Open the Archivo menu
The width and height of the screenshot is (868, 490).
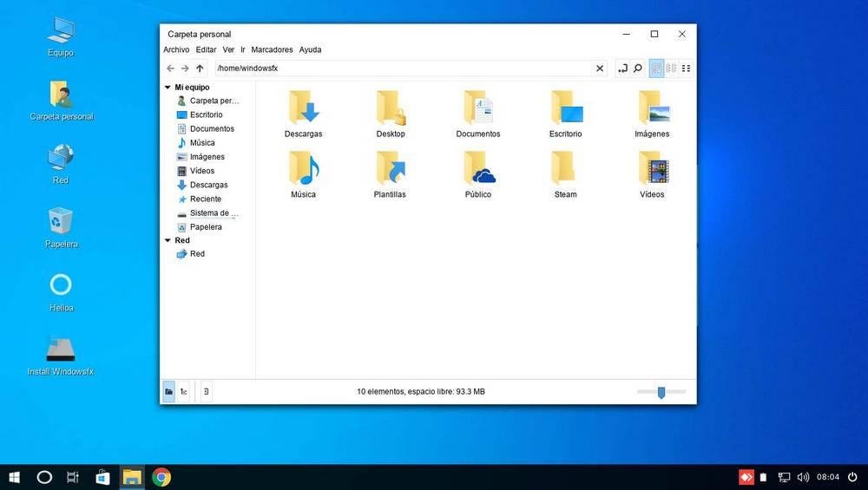click(176, 49)
